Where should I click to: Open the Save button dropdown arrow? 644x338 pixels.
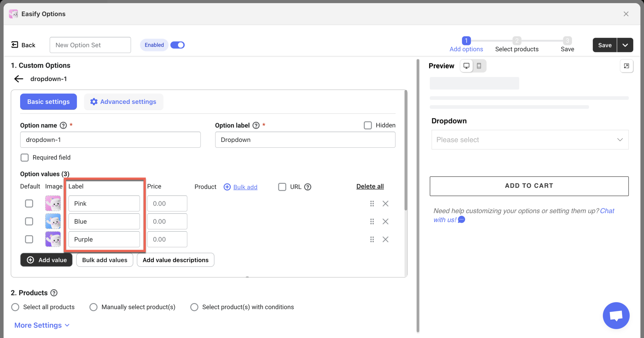625,45
